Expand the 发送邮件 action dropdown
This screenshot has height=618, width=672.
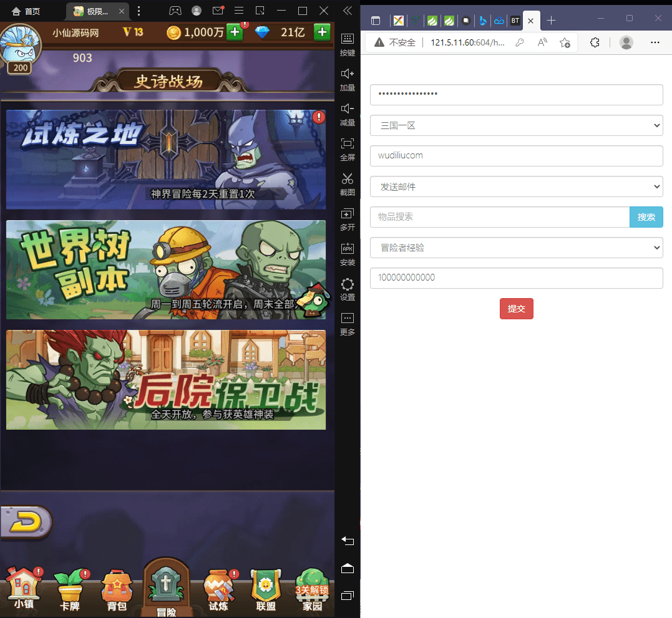(517, 186)
